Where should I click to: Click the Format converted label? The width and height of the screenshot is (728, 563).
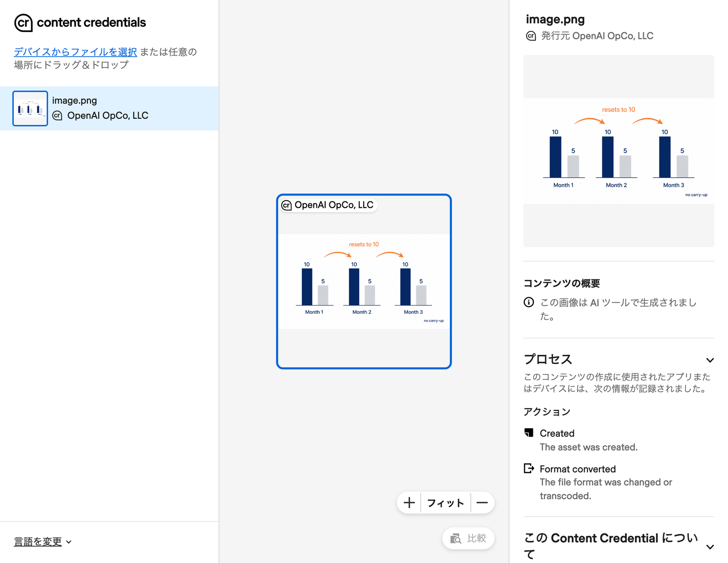[x=578, y=469]
